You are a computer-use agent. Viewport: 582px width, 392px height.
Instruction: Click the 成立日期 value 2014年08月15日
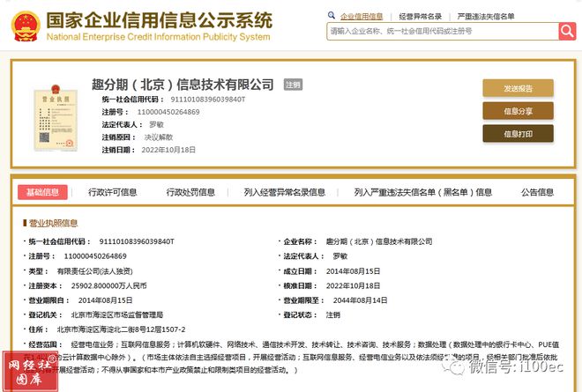pos(353,271)
